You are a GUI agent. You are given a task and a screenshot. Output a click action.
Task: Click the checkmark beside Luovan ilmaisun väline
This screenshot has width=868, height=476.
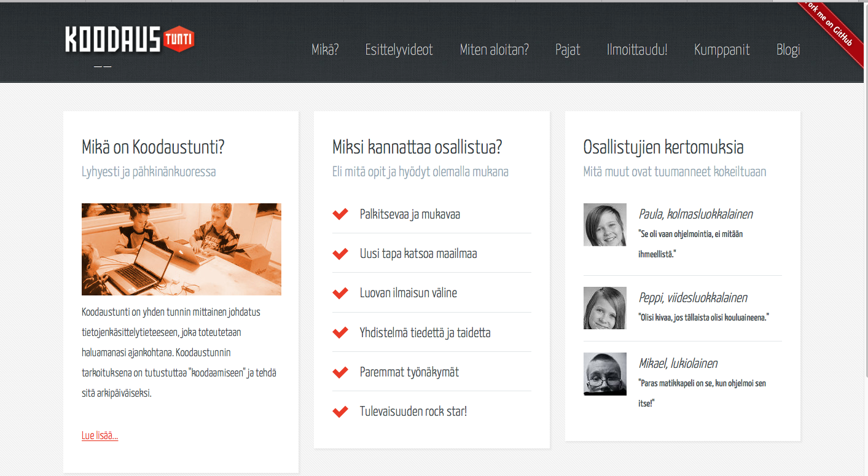(x=340, y=293)
